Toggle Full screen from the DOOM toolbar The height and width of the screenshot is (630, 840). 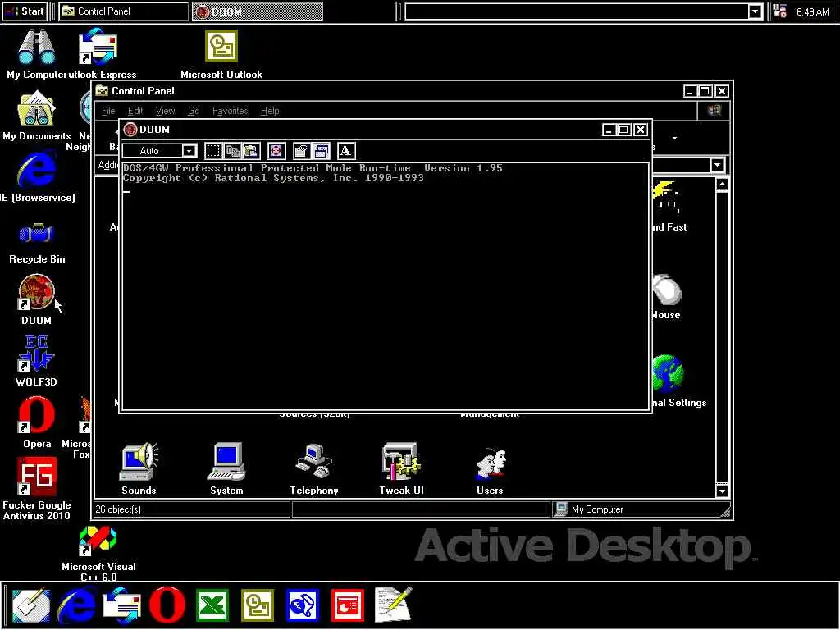[x=276, y=151]
